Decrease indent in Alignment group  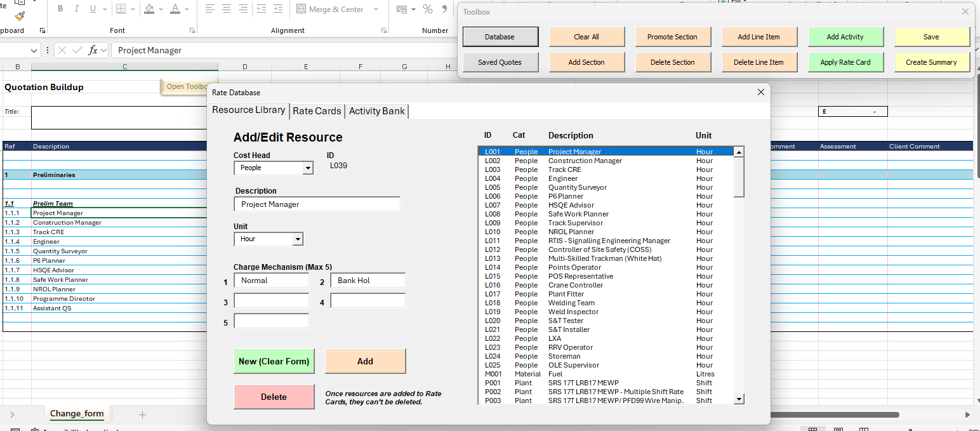coord(262,9)
